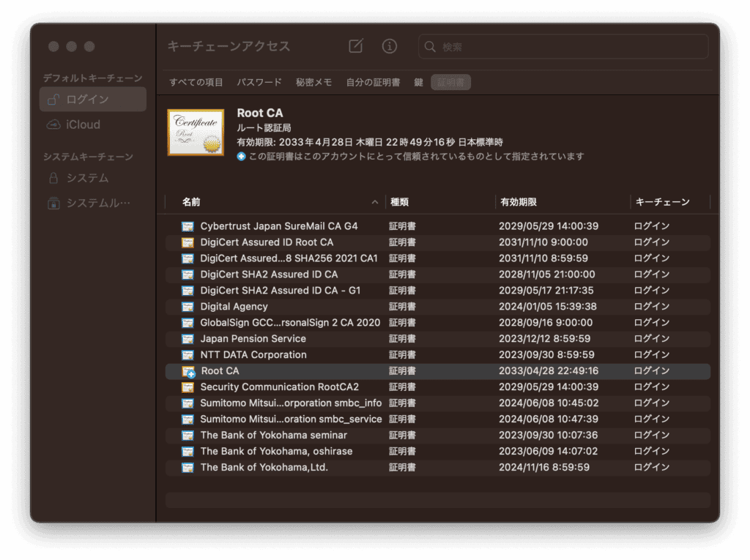Click certificate icon of The Bank of Yokohama, oshirase

coord(187,452)
